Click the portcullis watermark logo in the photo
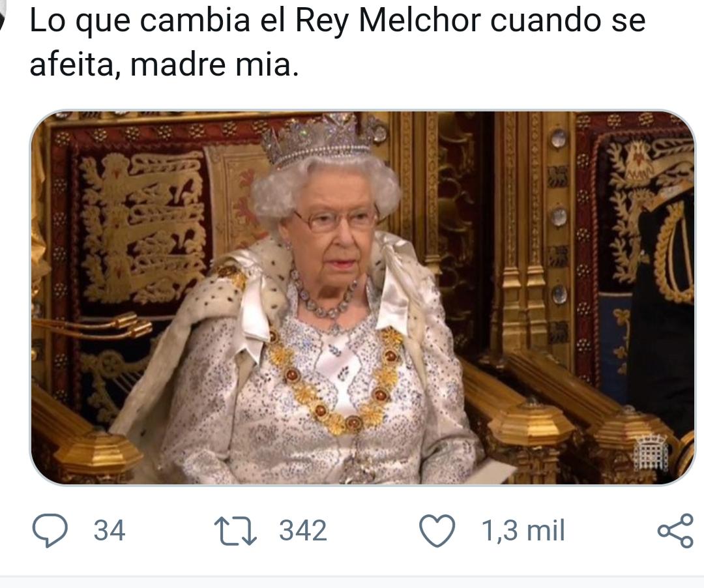Image resolution: width=704 pixels, height=588 pixels. (x=651, y=453)
